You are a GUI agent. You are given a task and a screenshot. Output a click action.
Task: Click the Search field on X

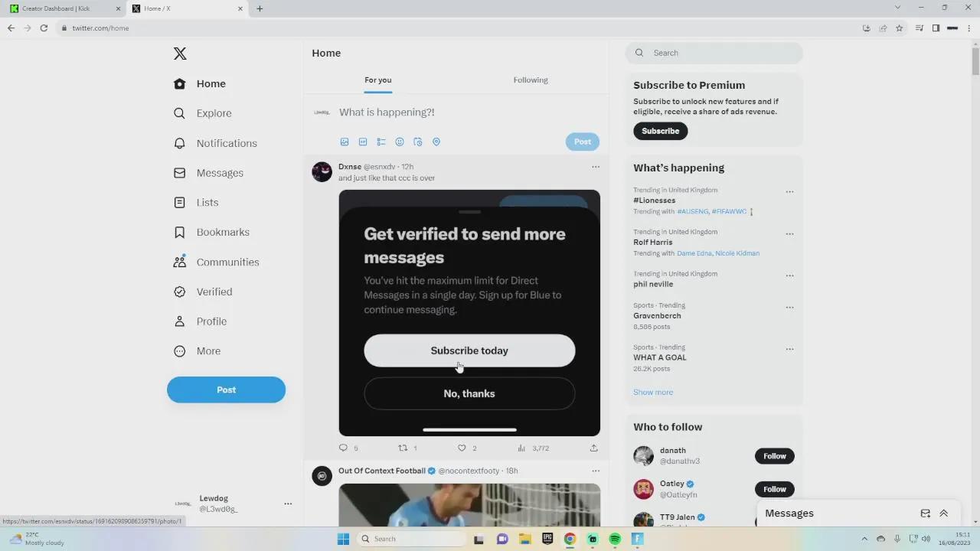point(714,53)
